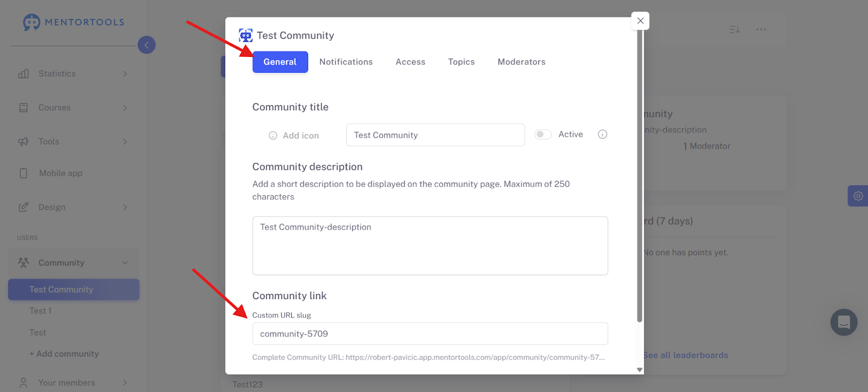
Task: Select Test Community in the sidebar
Action: coord(74,289)
